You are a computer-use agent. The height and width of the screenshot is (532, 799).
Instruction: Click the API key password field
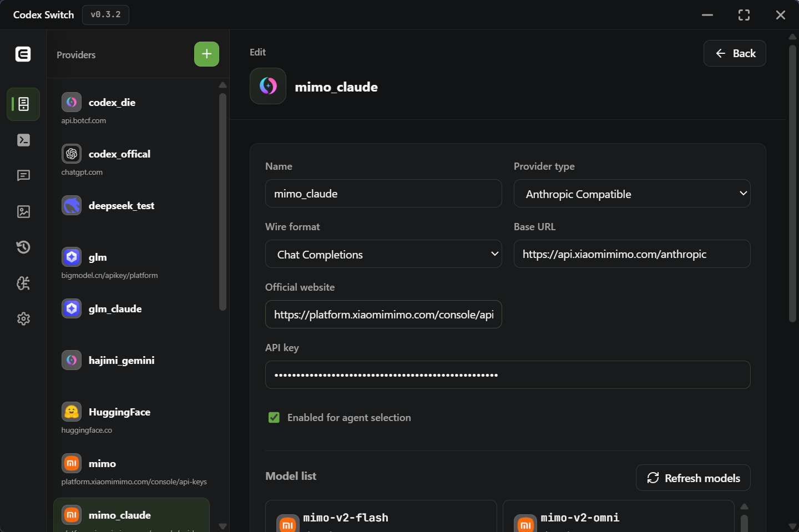pos(508,374)
